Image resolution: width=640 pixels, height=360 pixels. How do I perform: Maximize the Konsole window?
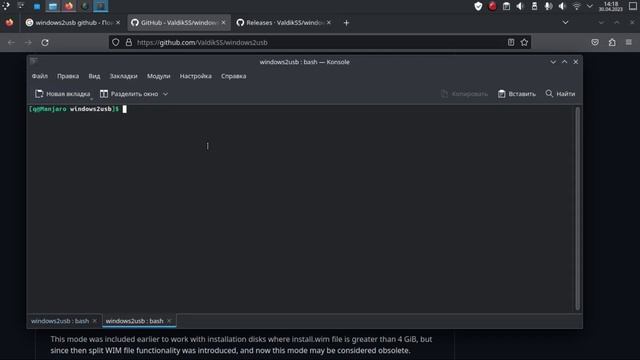pyautogui.click(x=564, y=62)
